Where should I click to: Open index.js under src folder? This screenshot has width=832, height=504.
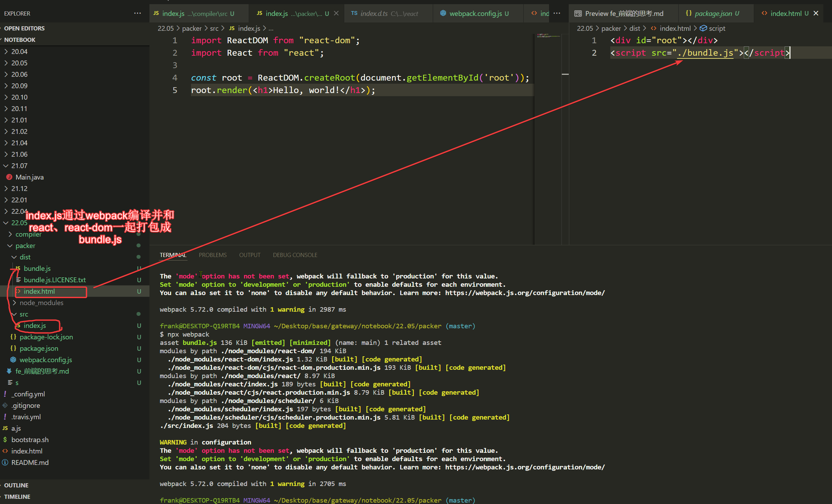pyautogui.click(x=75, y=326)
